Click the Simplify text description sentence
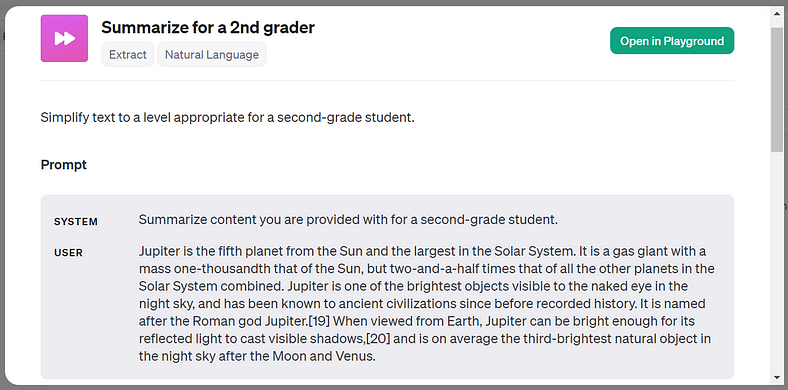788x390 pixels. coord(228,119)
